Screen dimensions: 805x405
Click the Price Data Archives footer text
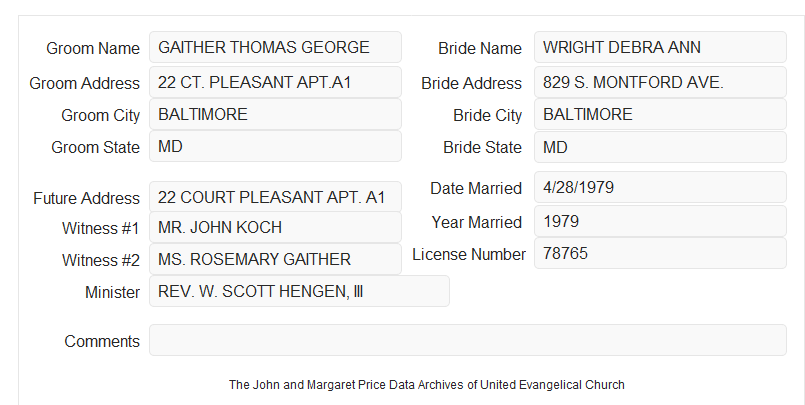coord(427,385)
